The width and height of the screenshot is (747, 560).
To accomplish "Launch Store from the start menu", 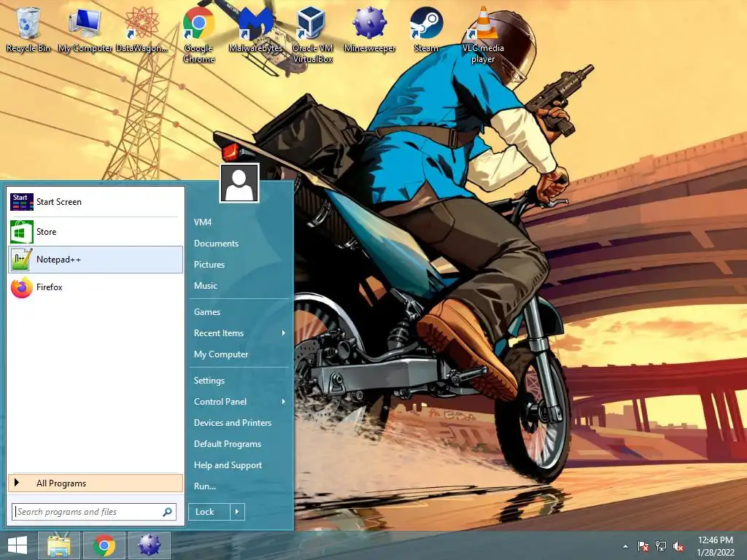I will [x=96, y=232].
